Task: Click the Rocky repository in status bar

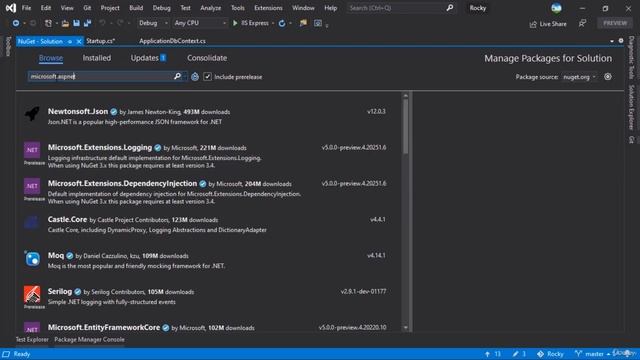Action: 550,354
